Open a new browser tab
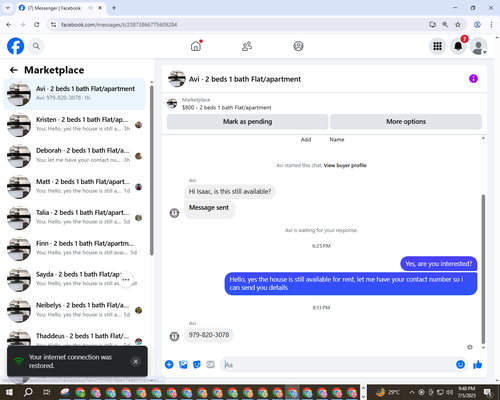This screenshot has height=400, width=500. pyautogui.click(x=114, y=8)
